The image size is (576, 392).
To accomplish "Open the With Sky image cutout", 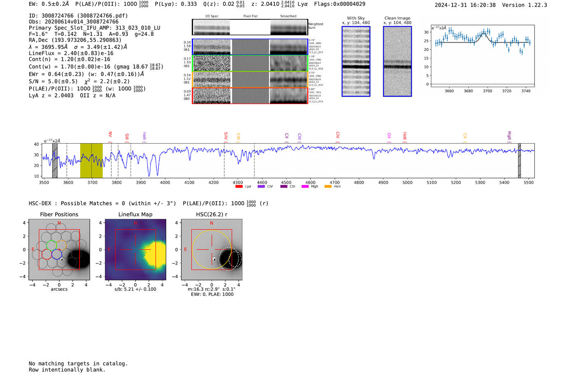I will pyautogui.click(x=356, y=61).
